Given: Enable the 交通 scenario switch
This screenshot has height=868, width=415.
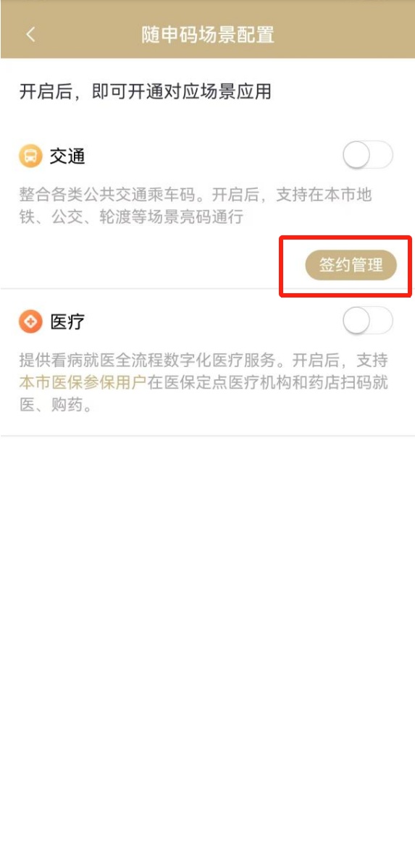Looking at the screenshot, I should pos(368,156).
